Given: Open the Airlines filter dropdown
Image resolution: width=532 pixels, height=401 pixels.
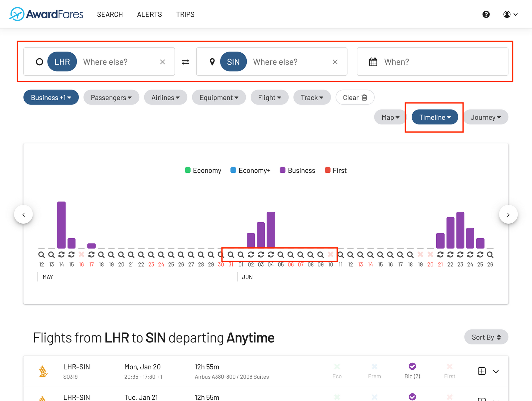Looking at the screenshot, I should click(x=166, y=98).
